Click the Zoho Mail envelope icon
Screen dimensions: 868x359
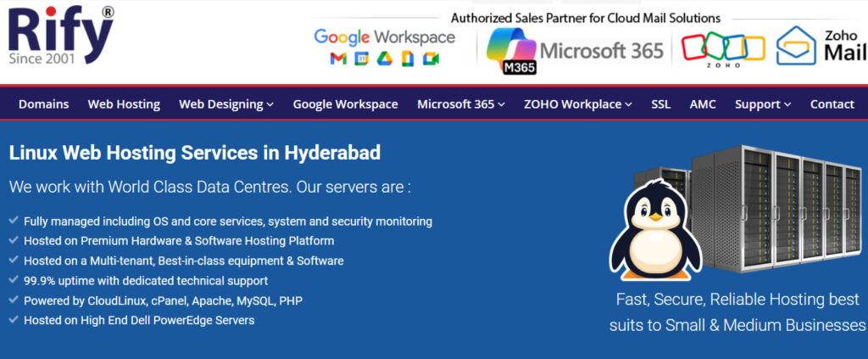tap(796, 46)
